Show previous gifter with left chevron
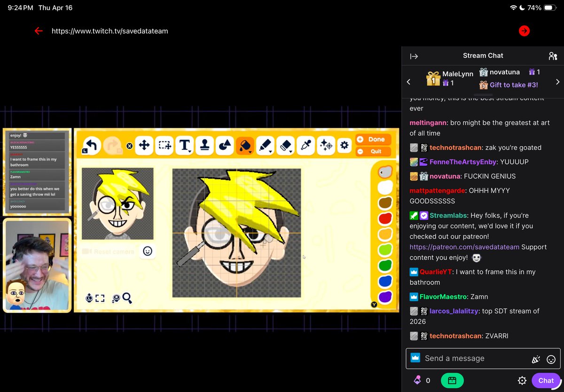Image resolution: width=564 pixels, height=392 pixels. tap(408, 82)
